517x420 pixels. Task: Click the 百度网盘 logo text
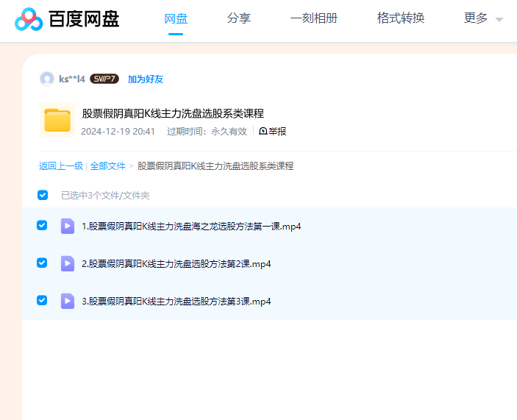click(x=84, y=19)
